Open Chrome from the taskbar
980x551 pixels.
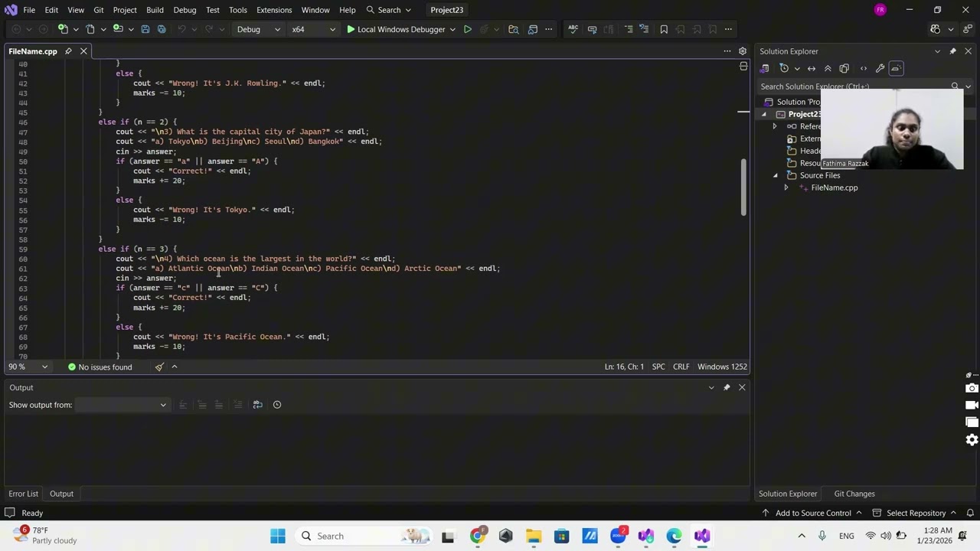tap(477, 536)
